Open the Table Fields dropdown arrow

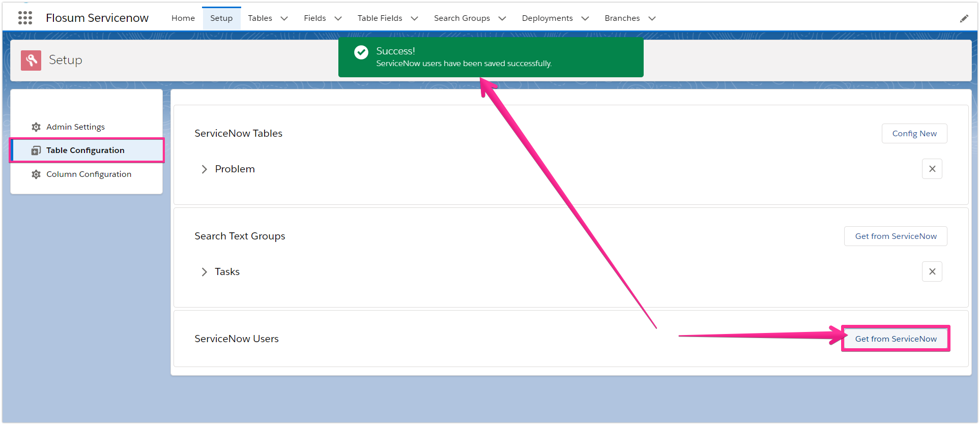tap(415, 18)
